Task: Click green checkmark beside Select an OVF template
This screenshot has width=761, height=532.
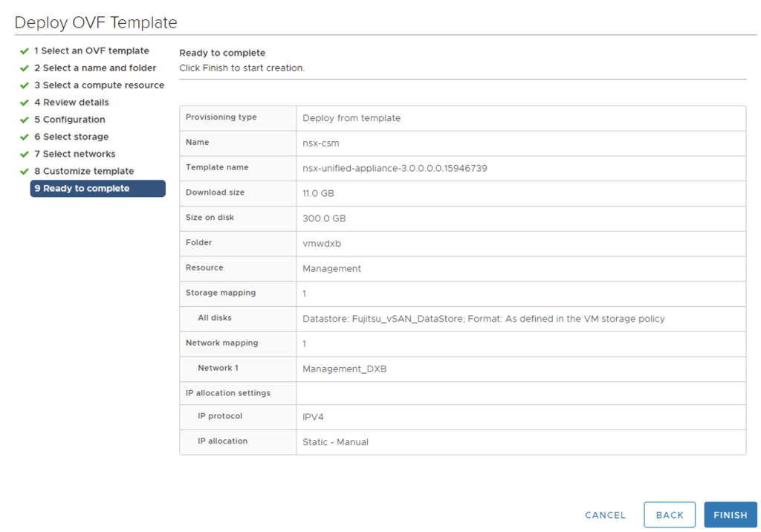Action: [x=25, y=51]
